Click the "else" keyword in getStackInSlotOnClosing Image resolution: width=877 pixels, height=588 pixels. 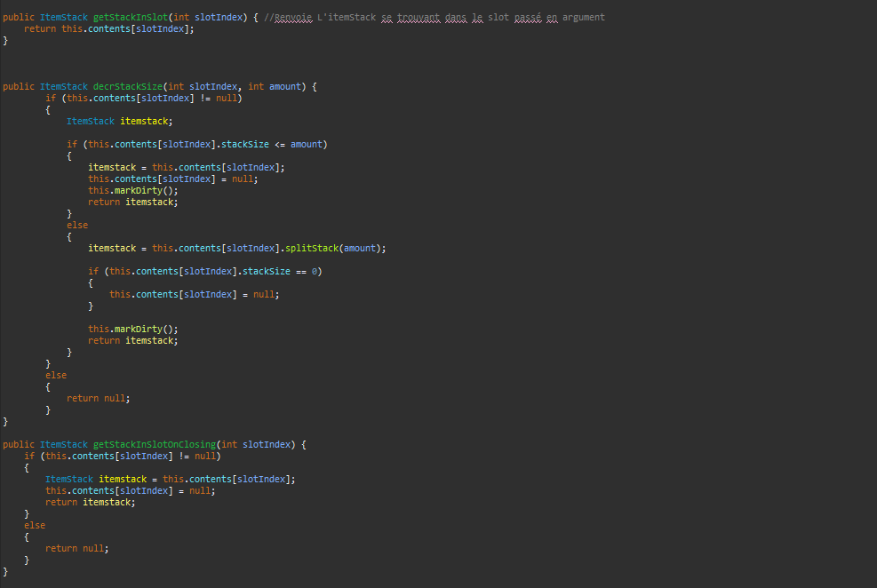point(35,525)
